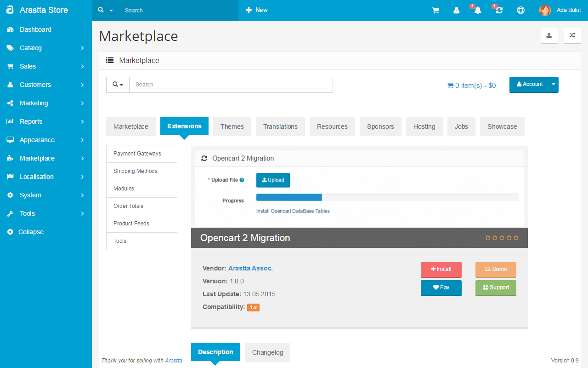Image resolution: width=588 pixels, height=368 pixels.
Task: Click the update refresh icon in top bar
Action: [499, 10]
